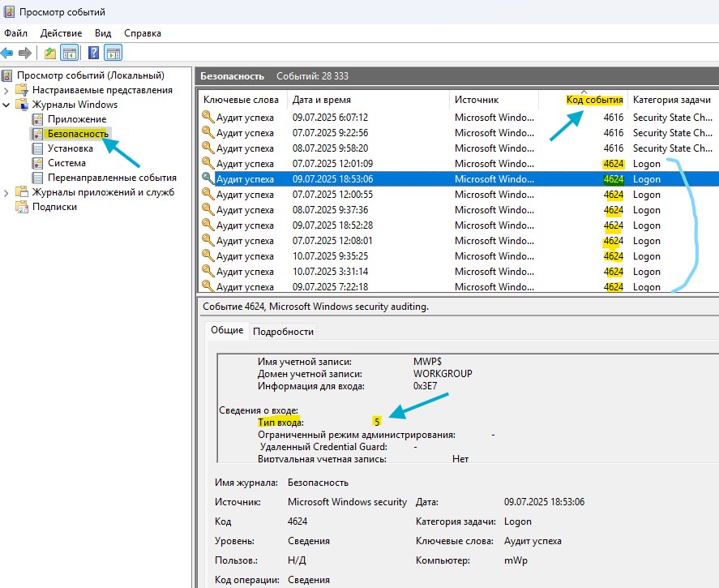Select Подписки in the tree
Image resolution: width=719 pixels, height=588 pixels.
tap(54, 207)
